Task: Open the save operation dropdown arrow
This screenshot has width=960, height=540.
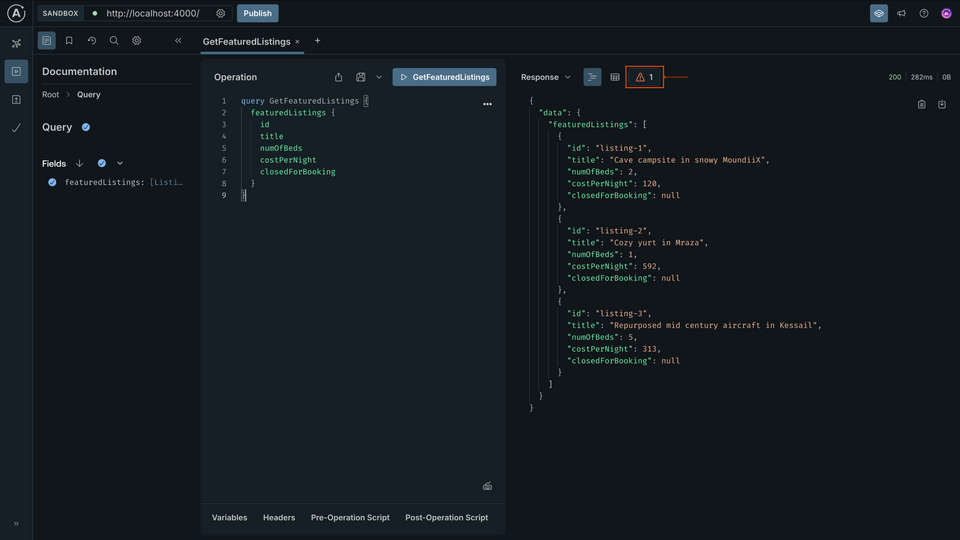Action: point(379,77)
